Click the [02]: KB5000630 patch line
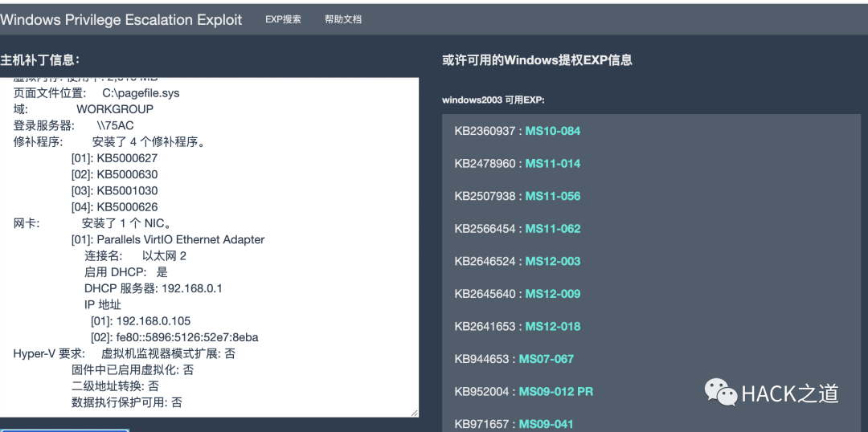This screenshot has height=432, width=868. (115, 174)
